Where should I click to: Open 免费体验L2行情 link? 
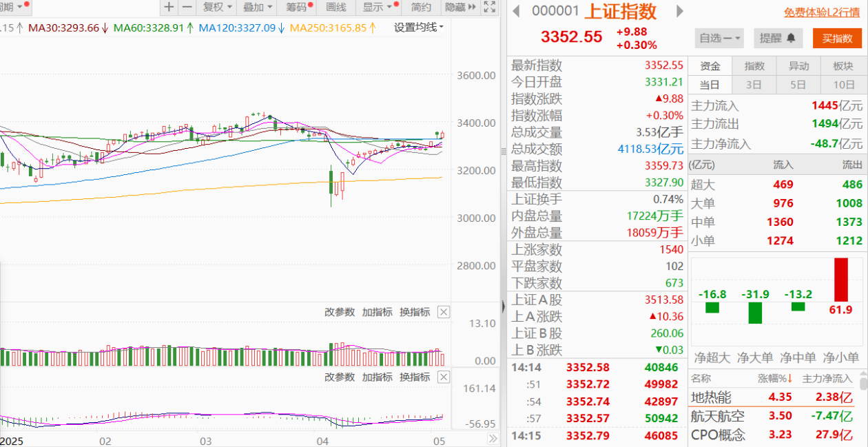pos(822,12)
